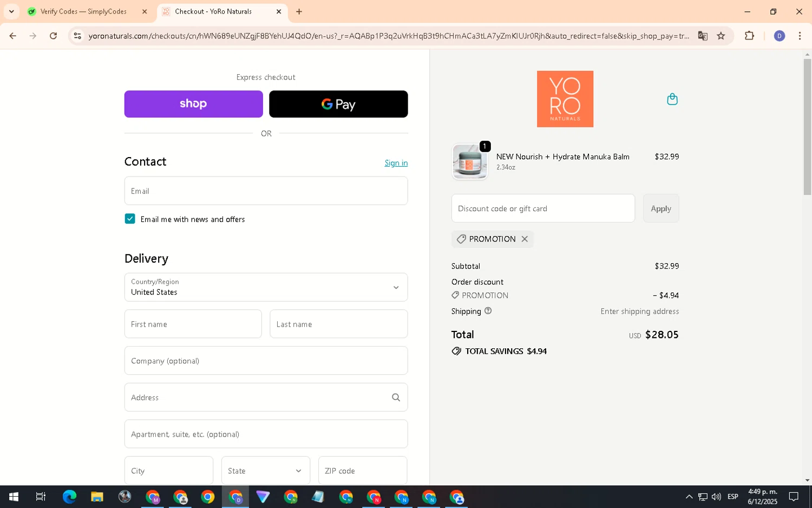Remove the PROMOTION discount tag

(x=525, y=239)
